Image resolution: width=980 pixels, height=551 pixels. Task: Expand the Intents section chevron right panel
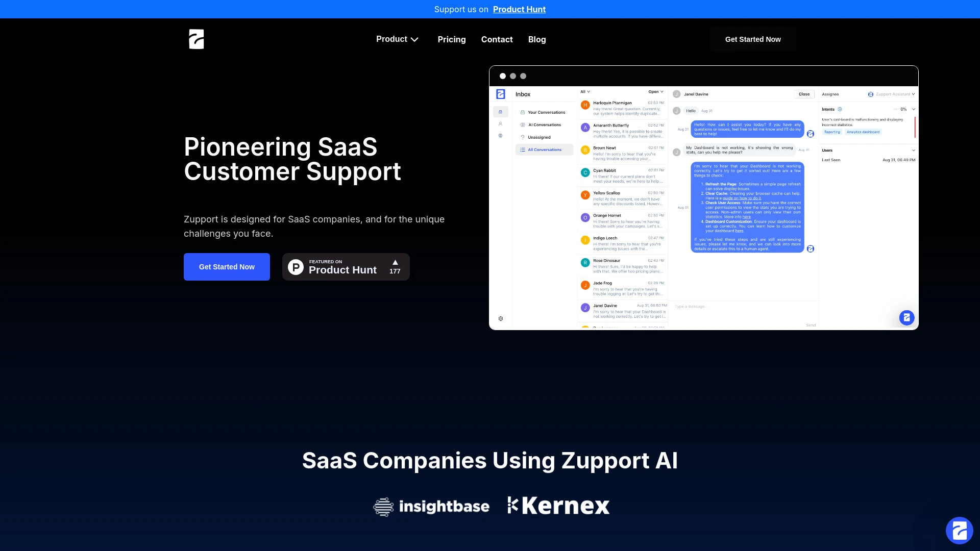913,109
